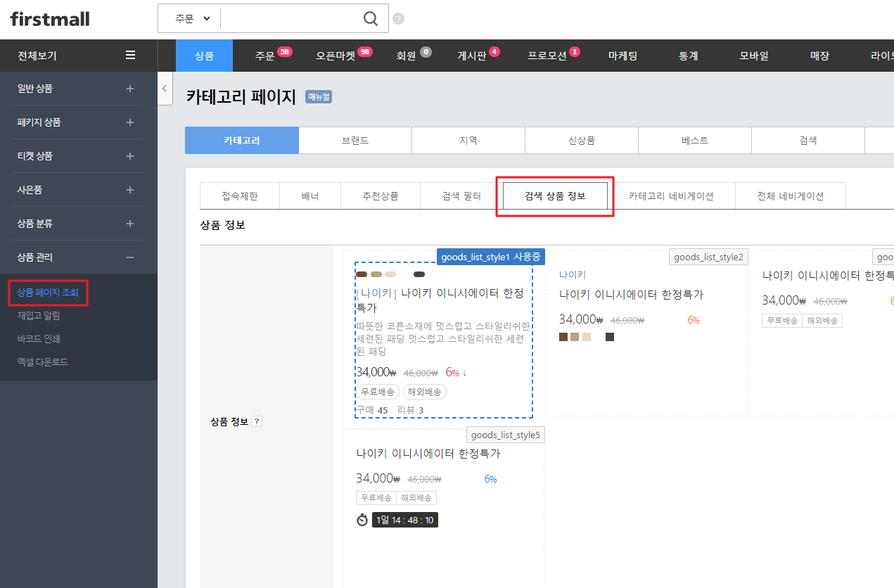Screen dimensions: 894x588
Task: Click the 1일 14 : 48 : 10 countdown timer
Action: click(405, 520)
